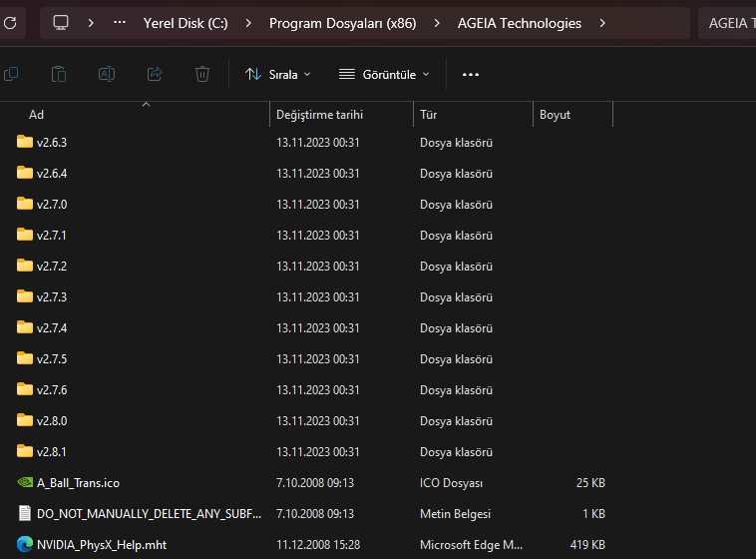Click date of A_Ball_Trans.ico row
Viewport: 756px width, 559px height.
coord(315,483)
